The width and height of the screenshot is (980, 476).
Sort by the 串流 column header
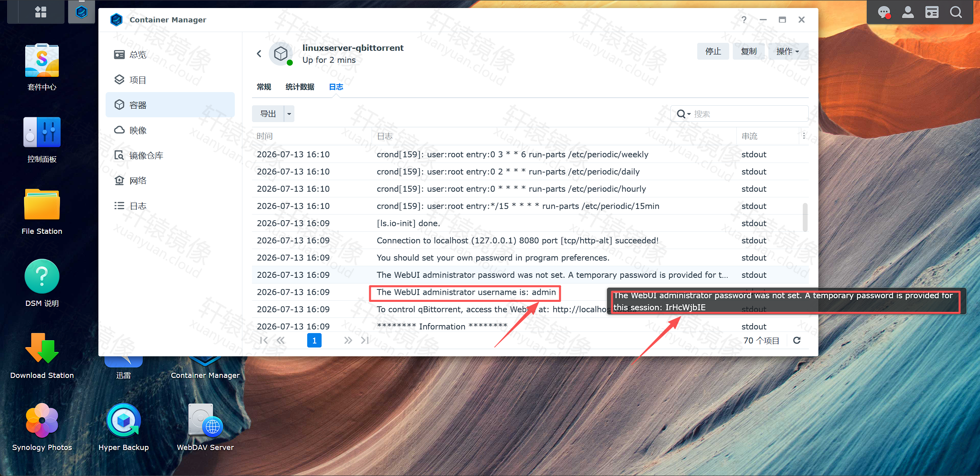pyautogui.click(x=768, y=136)
